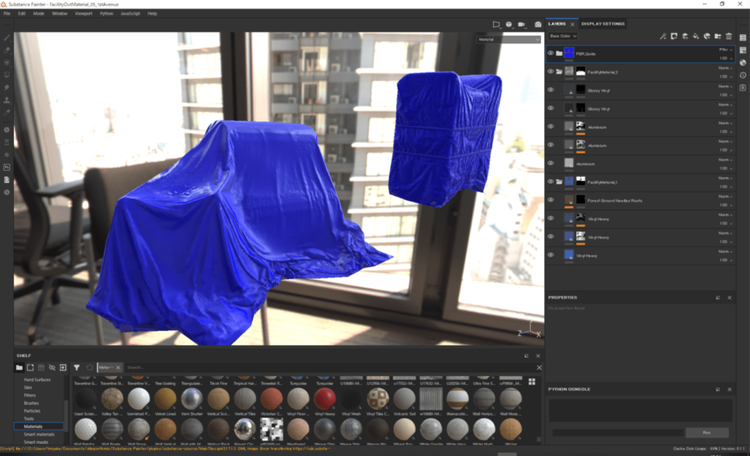
Task: Click the Run button in Python Console
Action: [x=706, y=433]
